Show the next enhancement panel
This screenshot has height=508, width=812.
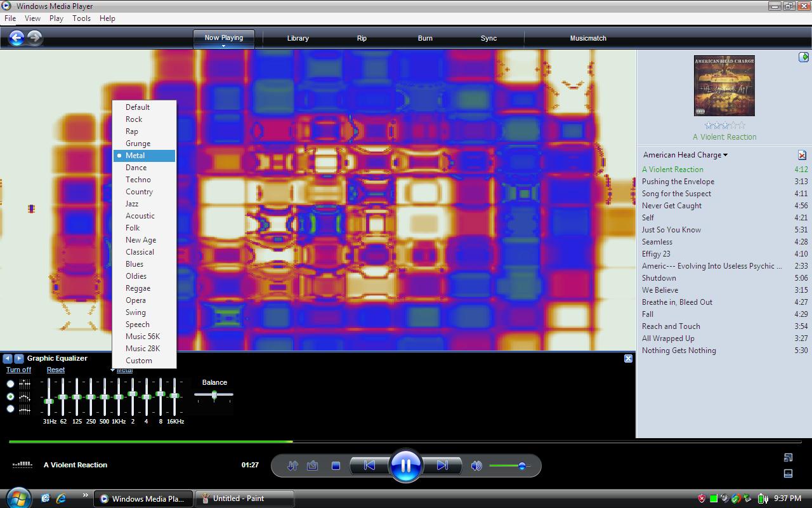coord(19,358)
